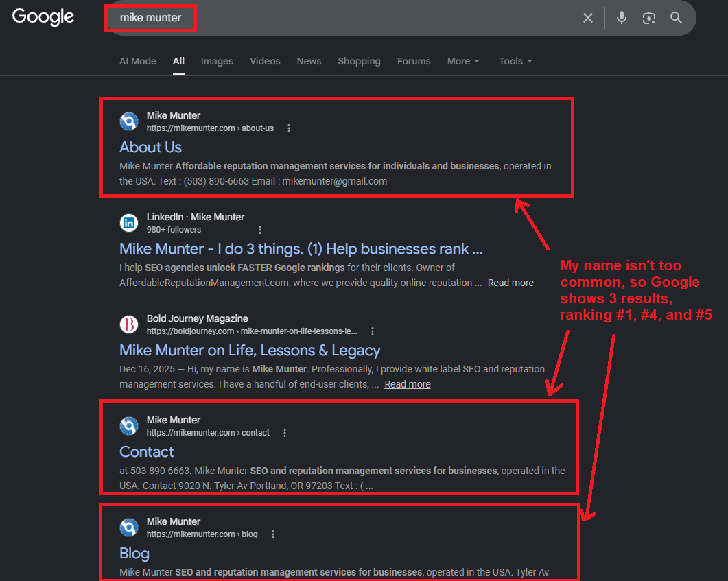Switch to the Forums tab

[414, 61]
